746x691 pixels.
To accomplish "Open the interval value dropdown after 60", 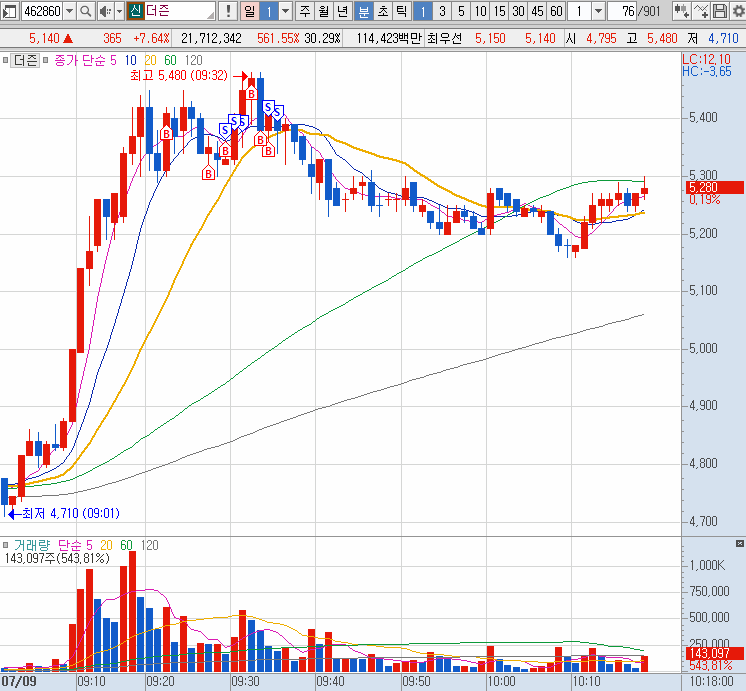I will click(x=598, y=12).
